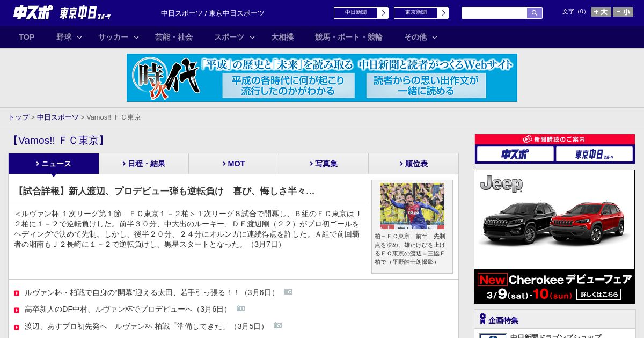Click 企画特集 ribbon icon

[x=482, y=319]
